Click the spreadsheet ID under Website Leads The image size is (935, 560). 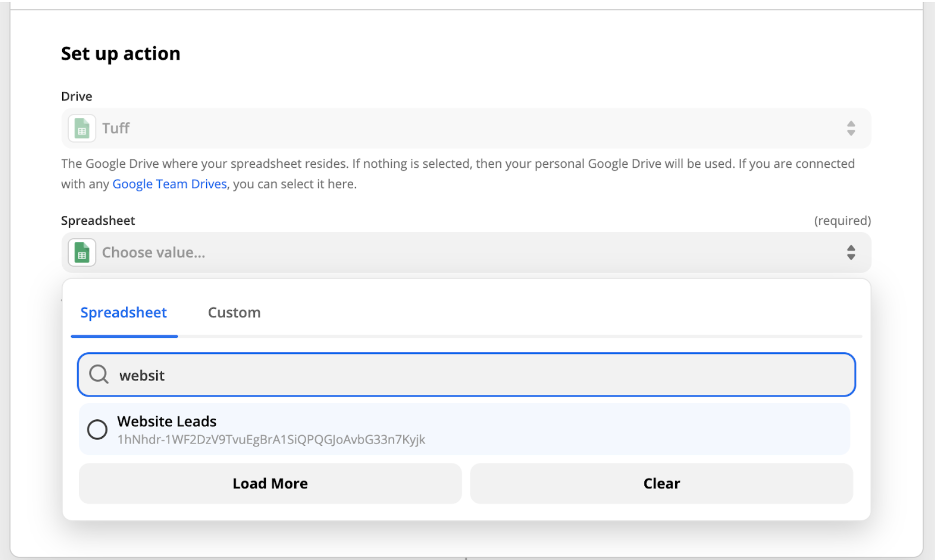271,439
